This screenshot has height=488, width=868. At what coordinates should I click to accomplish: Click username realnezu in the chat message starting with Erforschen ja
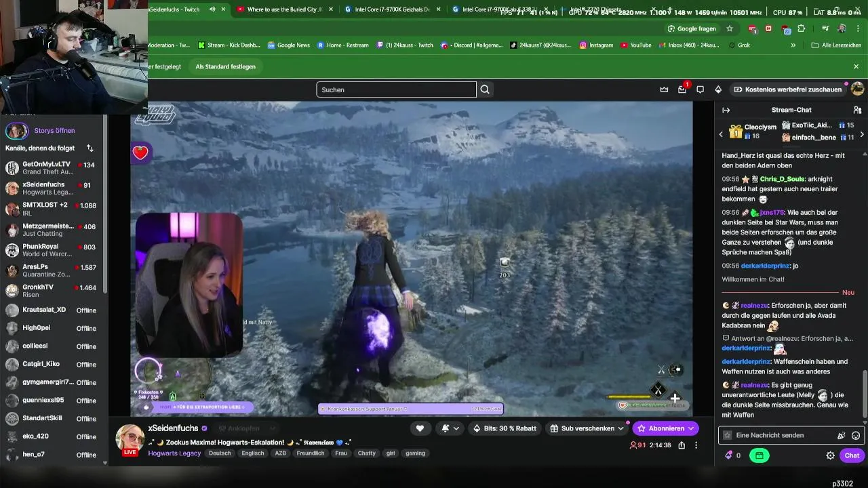coord(753,306)
